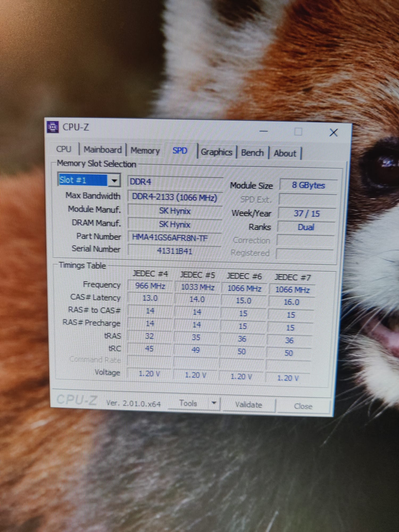399x532 pixels.
Task: Close the CPU-Z window with X
Action: pos(334,132)
